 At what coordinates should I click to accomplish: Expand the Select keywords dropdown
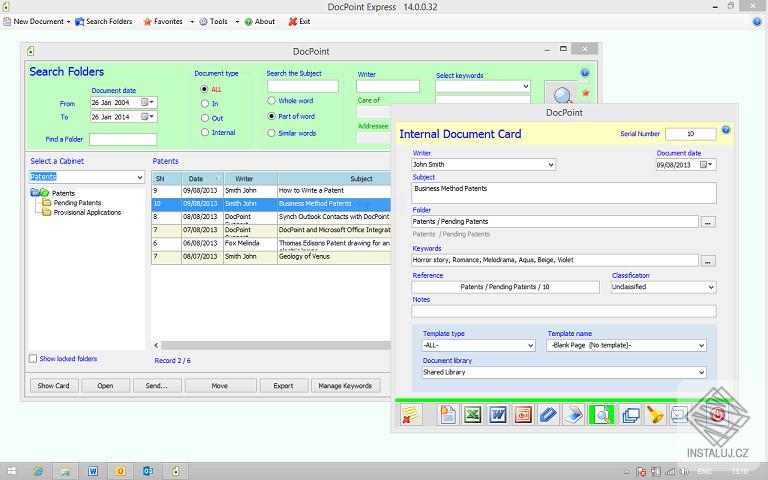pos(526,86)
